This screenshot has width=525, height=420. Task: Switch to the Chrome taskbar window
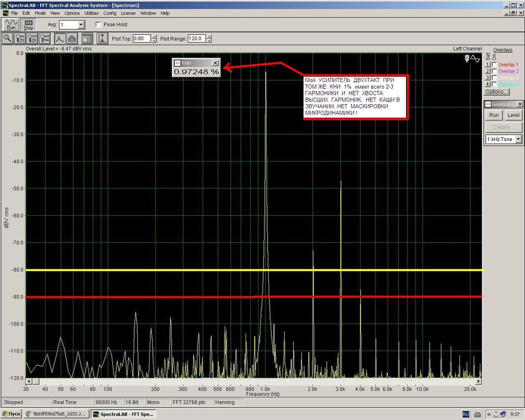57,414
